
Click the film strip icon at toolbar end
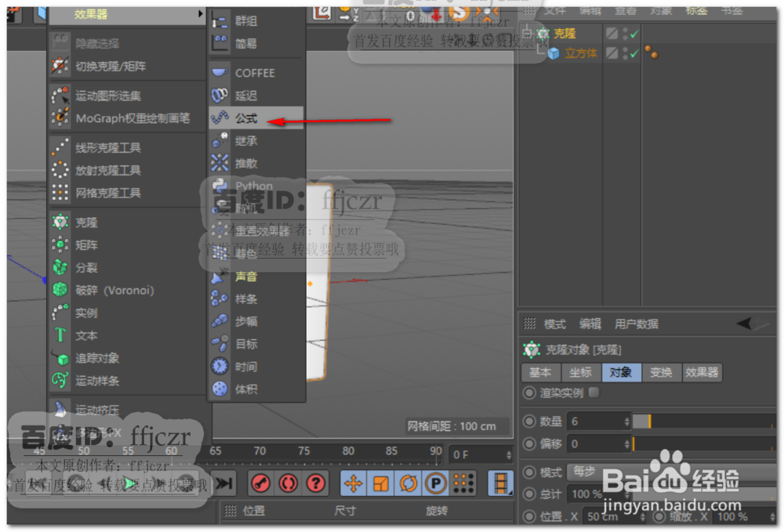point(499,483)
